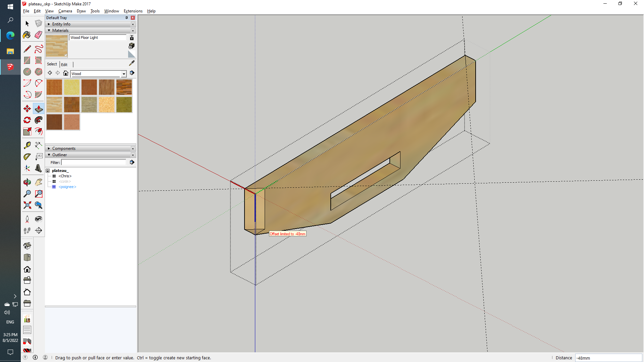The height and width of the screenshot is (362, 644).
Task: Open Microsoft Edge from the taskbar
Action: (10, 35)
